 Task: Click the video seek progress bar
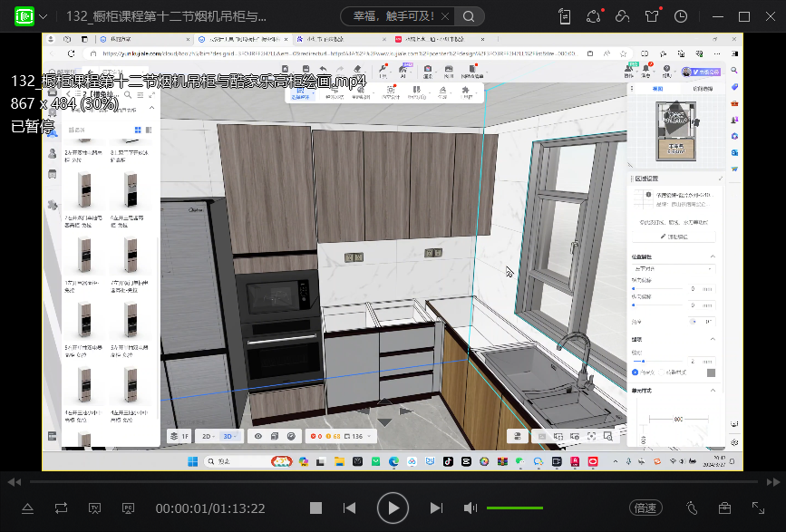point(393,479)
